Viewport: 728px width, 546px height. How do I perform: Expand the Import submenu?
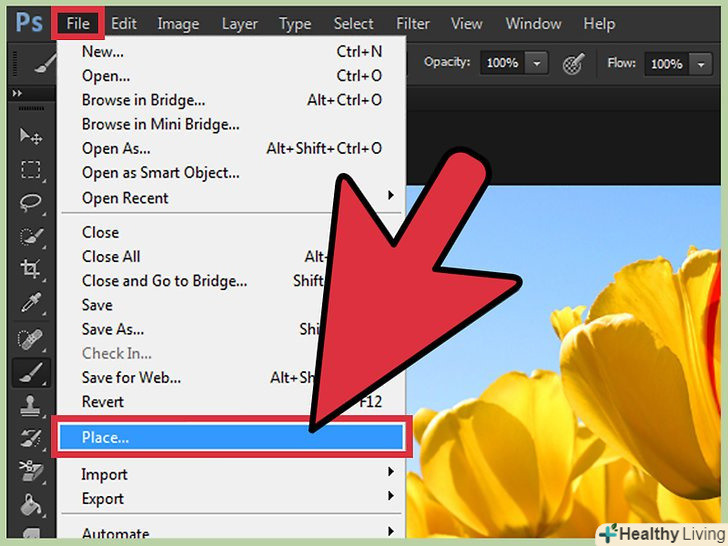[231, 474]
